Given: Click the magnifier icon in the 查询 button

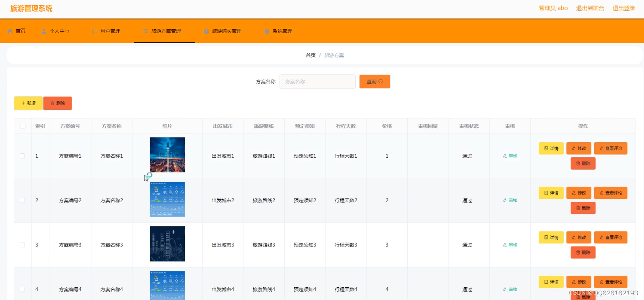Looking at the screenshot, I should [x=381, y=82].
